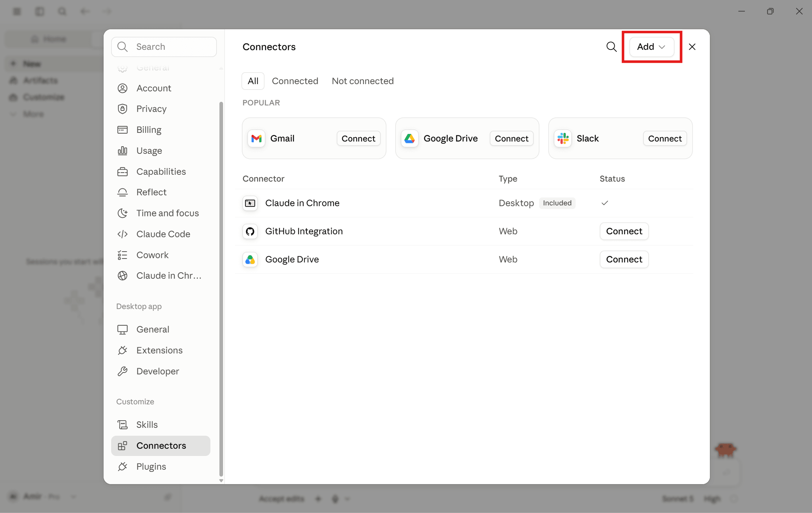Connect the GitHub Integration row
This screenshot has width=812, height=513.
point(624,231)
